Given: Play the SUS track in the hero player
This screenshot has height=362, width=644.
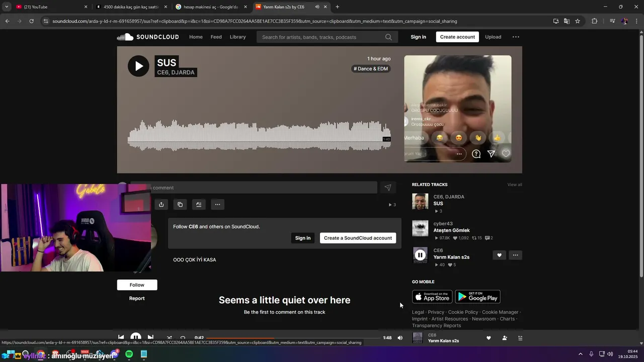Looking at the screenshot, I should coord(138,66).
